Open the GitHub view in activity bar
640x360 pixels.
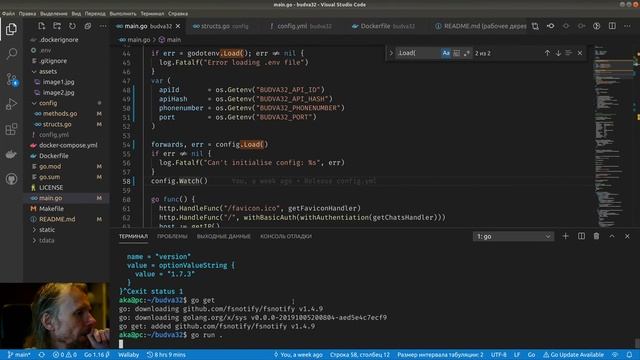click(x=11, y=179)
